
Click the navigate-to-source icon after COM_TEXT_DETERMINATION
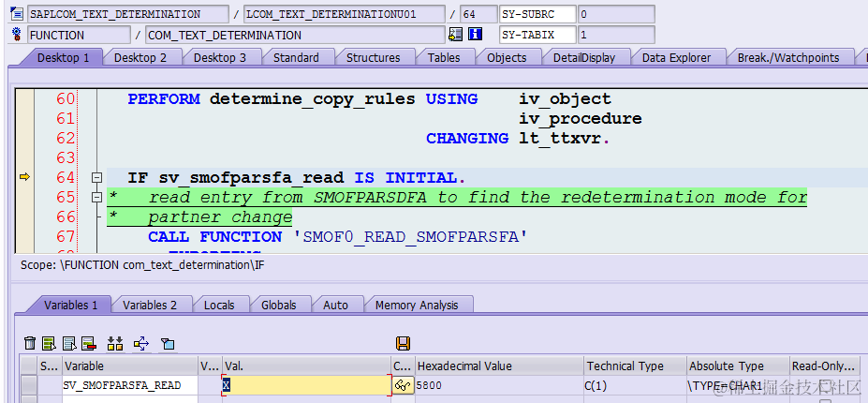pos(455,35)
